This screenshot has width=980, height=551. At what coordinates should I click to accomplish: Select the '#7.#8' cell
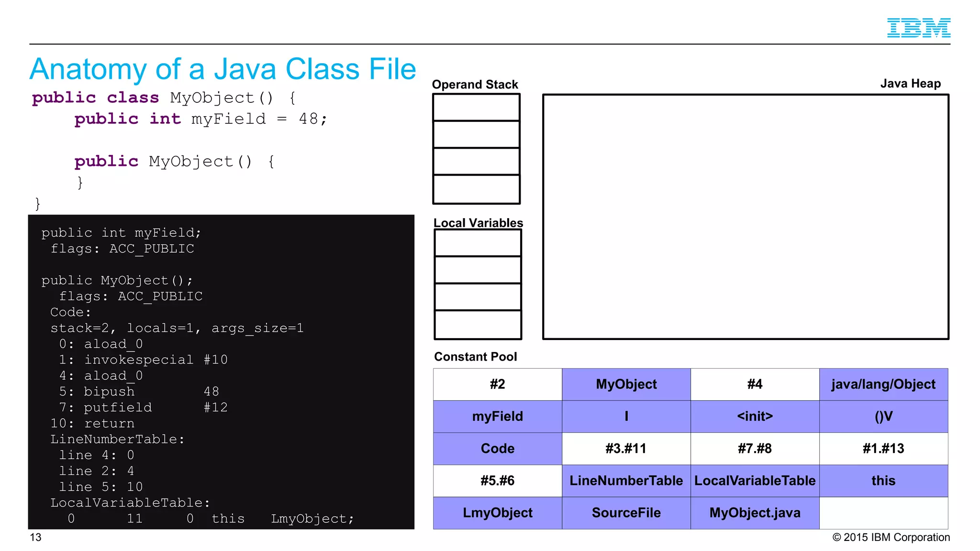[x=755, y=449]
